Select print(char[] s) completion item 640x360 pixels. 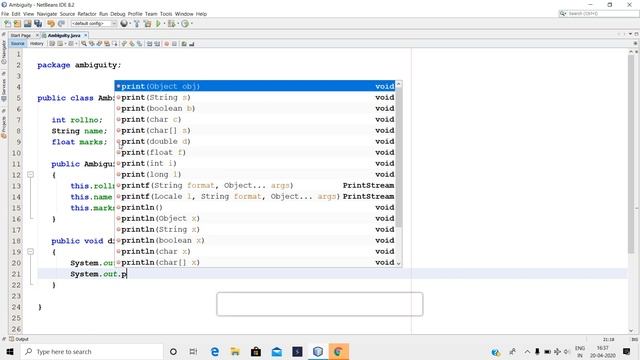pyautogui.click(x=256, y=130)
